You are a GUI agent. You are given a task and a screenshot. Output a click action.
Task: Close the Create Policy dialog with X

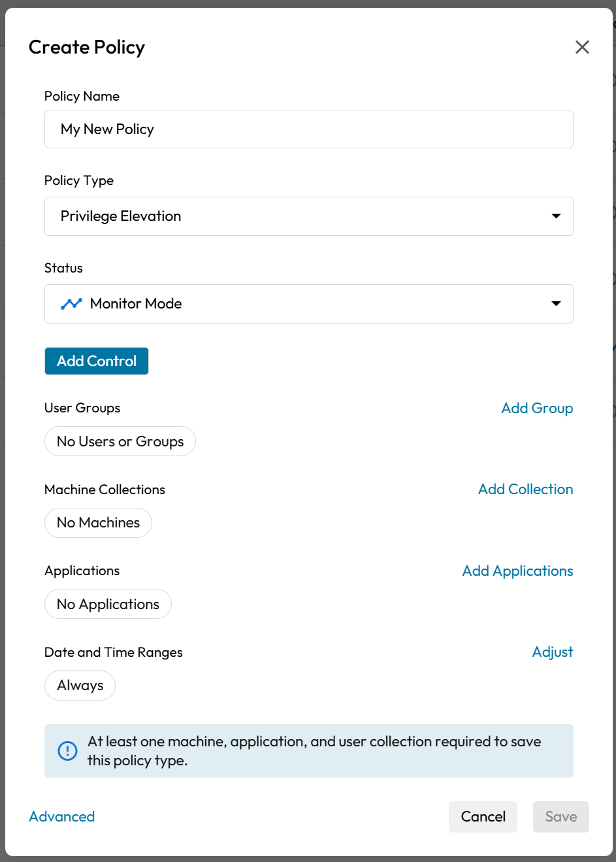click(x=582, y=47)
